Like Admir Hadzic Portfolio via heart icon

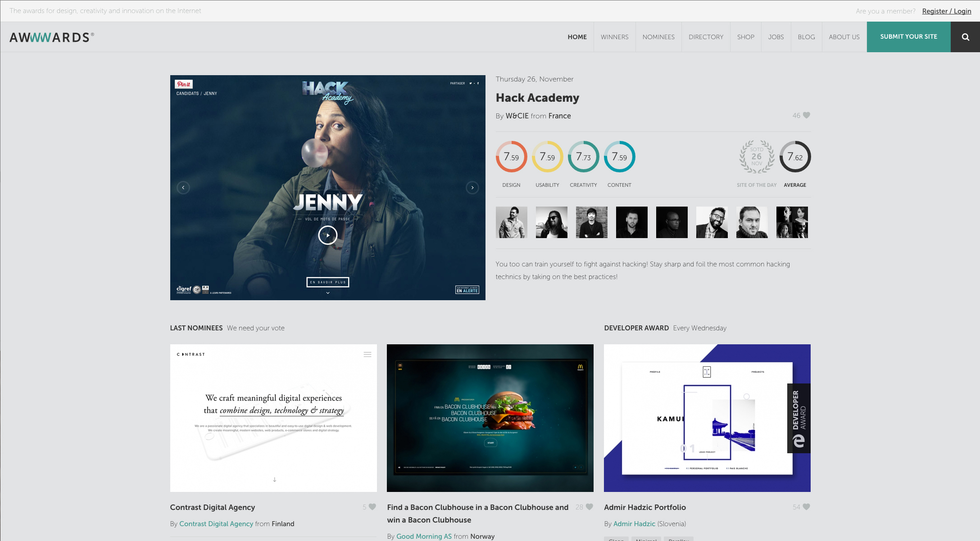(x=807, y=507)
